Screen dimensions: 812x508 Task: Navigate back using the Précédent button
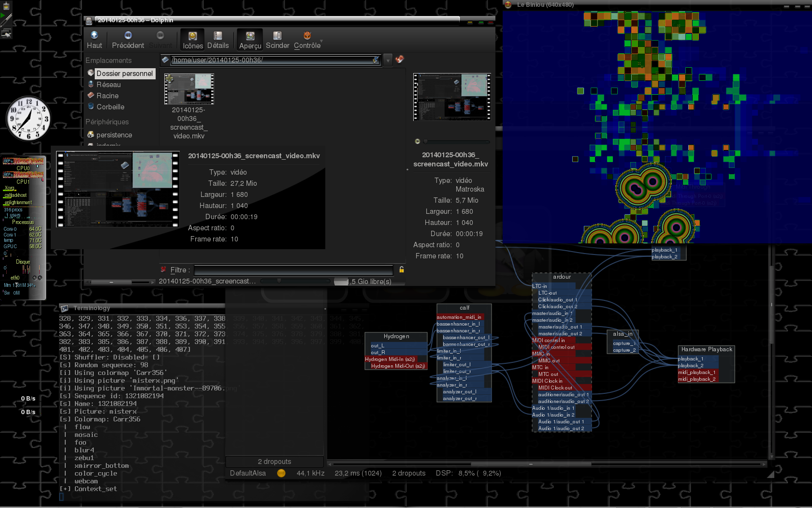click(128, 40)
